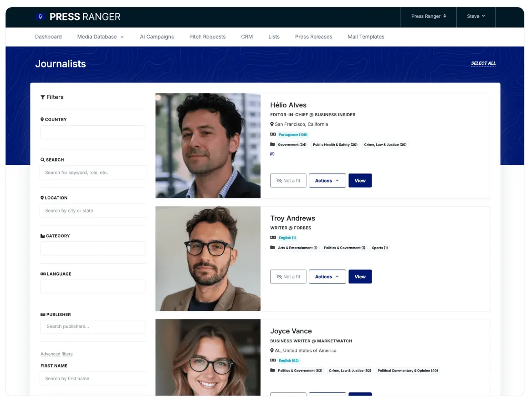Click the Search by first name field

(x=93, y=379)
